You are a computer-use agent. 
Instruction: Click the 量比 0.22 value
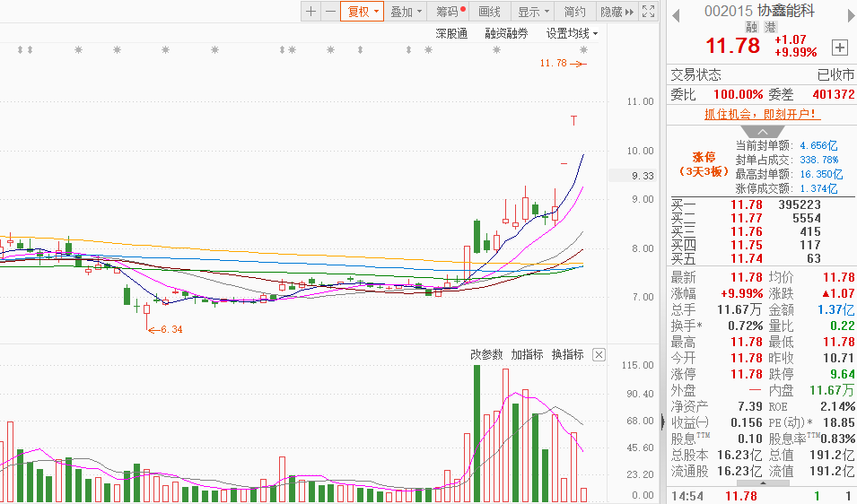[842, 326]
